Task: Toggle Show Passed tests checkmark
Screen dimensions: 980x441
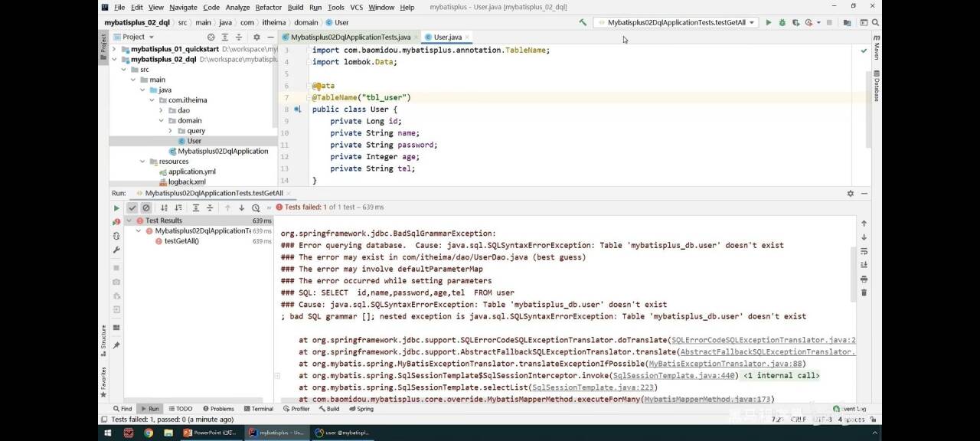Action: click(x=132, y=207)
